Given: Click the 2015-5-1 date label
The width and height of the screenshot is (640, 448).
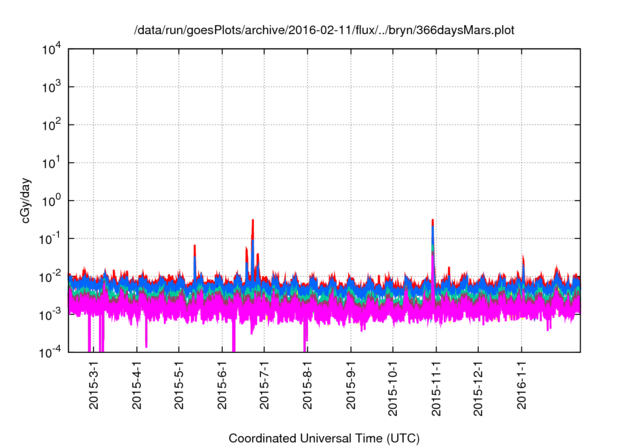Looking at the screenshot, I should point(179,385).
